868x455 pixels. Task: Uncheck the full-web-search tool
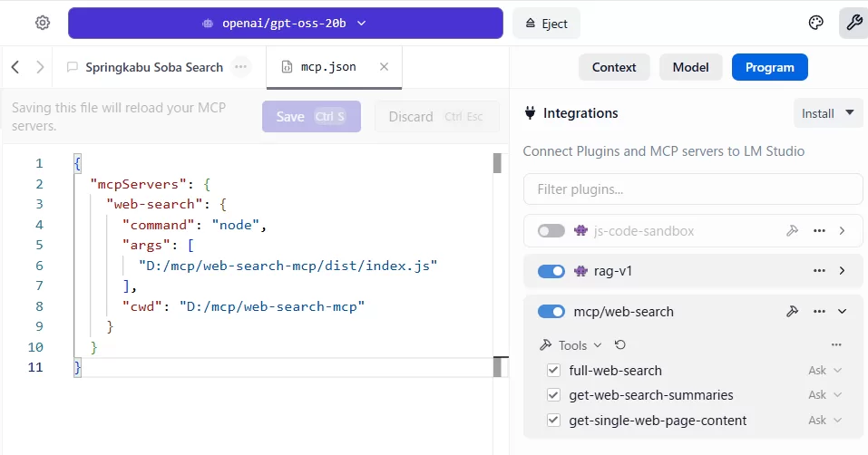coord(553,371)
